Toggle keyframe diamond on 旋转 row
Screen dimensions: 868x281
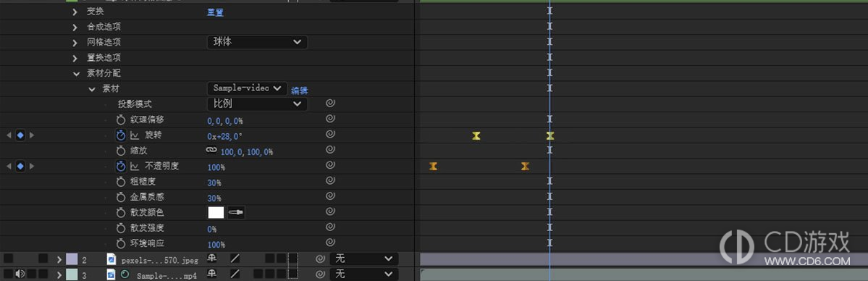20,135
